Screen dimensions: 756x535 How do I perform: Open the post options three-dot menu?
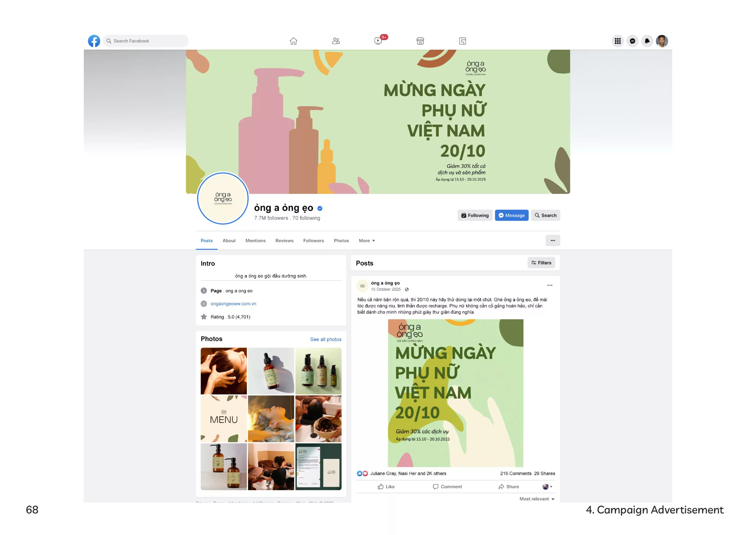[550, 285]
